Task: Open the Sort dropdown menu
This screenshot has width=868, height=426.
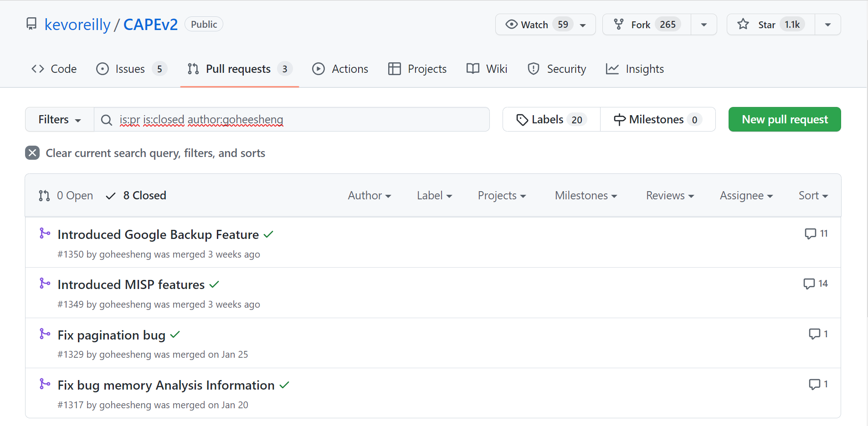Action: click(813, 196)
